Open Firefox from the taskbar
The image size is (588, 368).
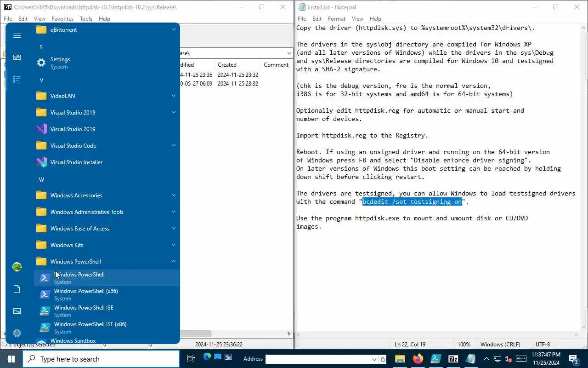418,359
